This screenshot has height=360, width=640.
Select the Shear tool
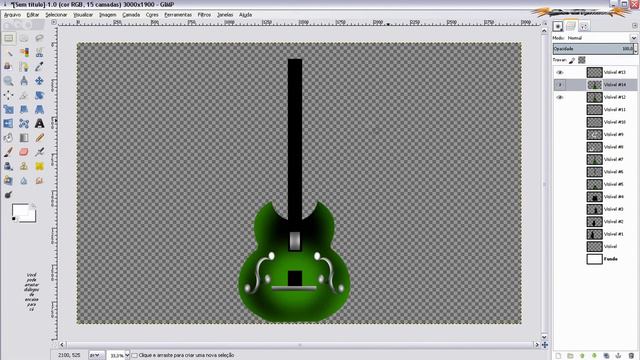[x=24, y=109]
